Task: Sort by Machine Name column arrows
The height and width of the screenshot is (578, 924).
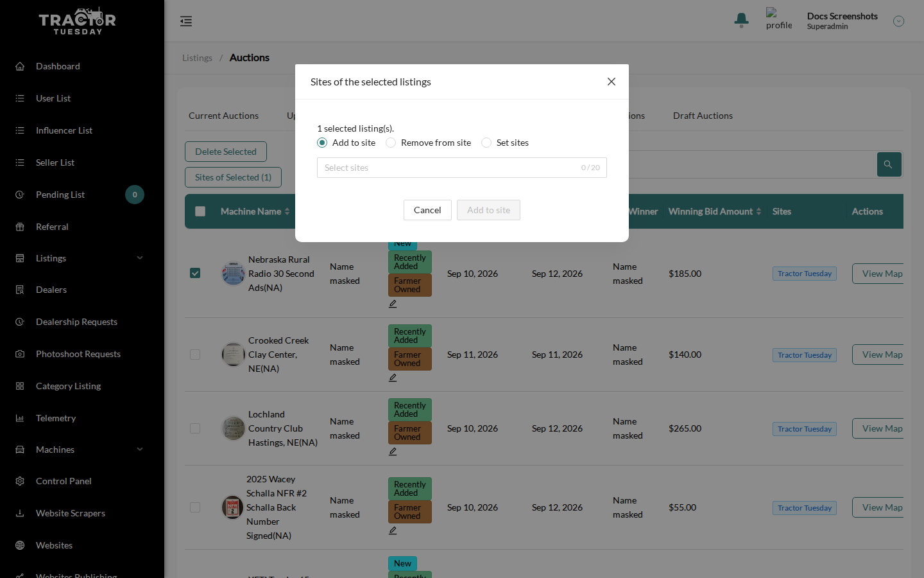Action: (287, 211)
